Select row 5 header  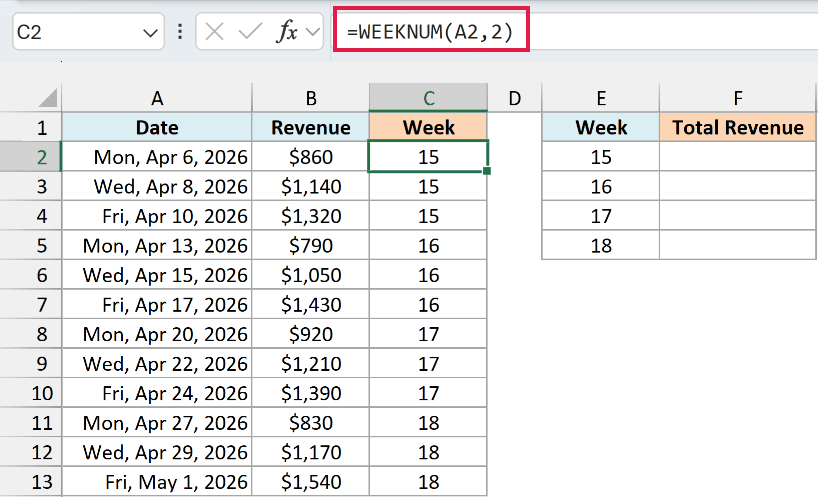31,246
